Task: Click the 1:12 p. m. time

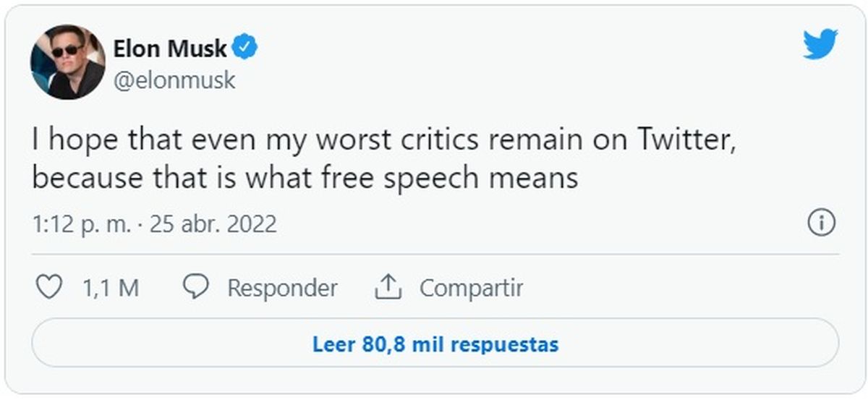Action: [x=81, y=224]
